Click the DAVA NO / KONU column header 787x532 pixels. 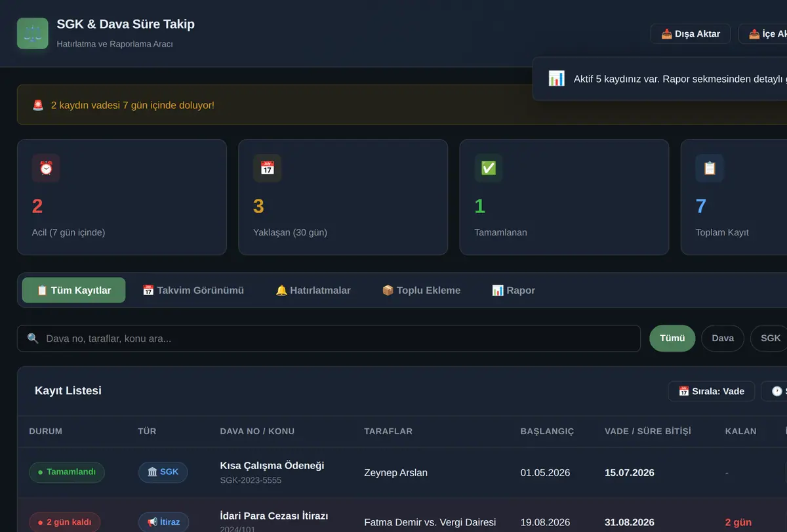tap(257, 432)
